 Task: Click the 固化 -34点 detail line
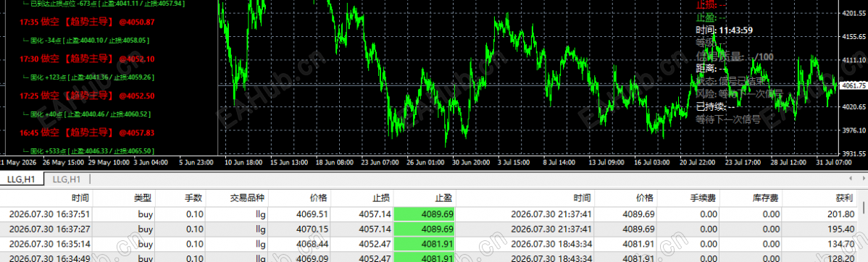(x=85, y=41)
